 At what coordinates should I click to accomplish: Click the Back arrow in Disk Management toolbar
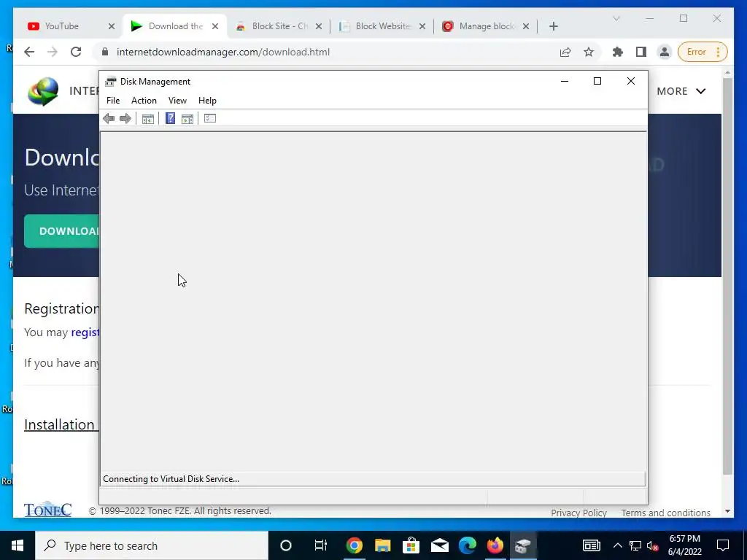[x=109, y=119]
